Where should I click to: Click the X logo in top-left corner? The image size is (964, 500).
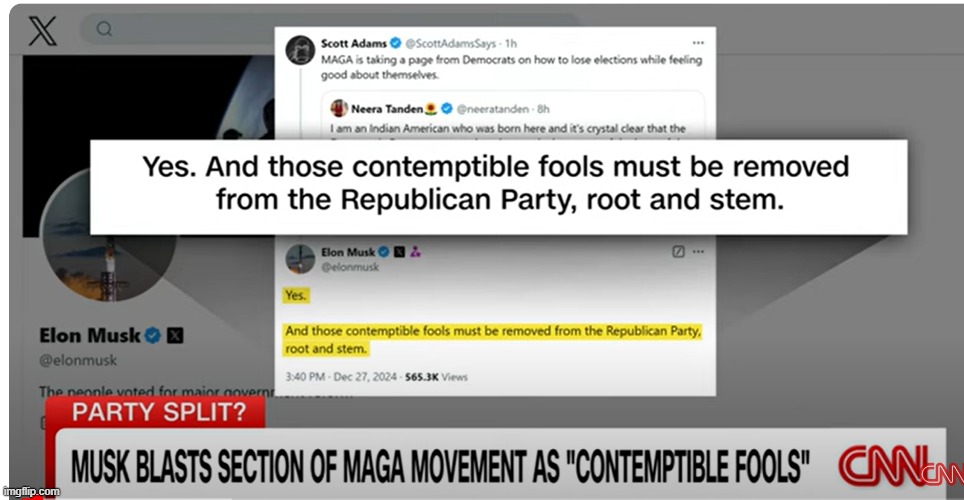click(x=42, y=31)
